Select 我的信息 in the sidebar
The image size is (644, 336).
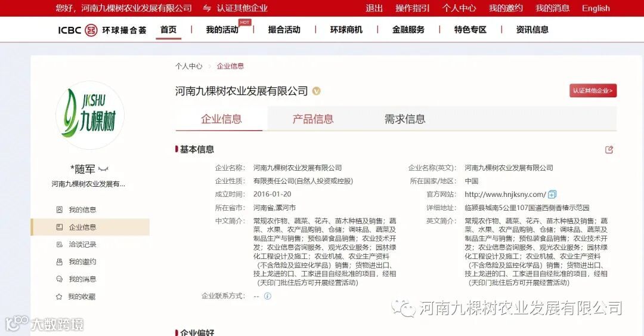[x=82, y=209]
